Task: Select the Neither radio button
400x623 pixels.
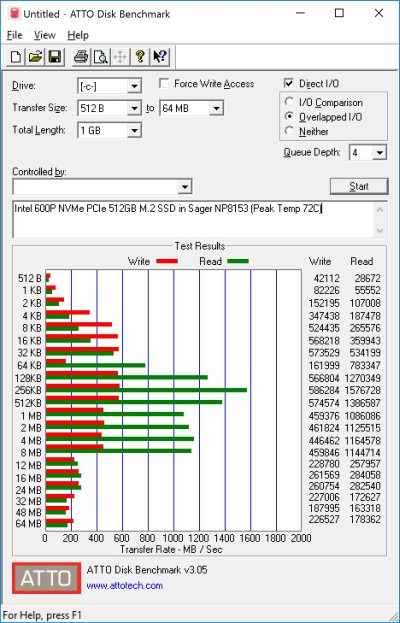Action: [289, 131]
